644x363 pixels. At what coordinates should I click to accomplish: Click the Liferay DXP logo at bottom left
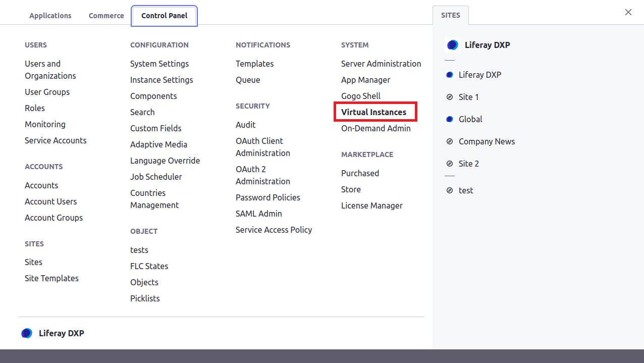coord(27,333)
